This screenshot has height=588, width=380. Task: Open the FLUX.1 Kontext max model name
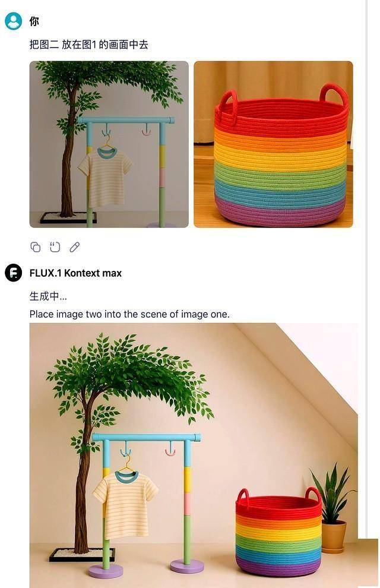(75, 273)
